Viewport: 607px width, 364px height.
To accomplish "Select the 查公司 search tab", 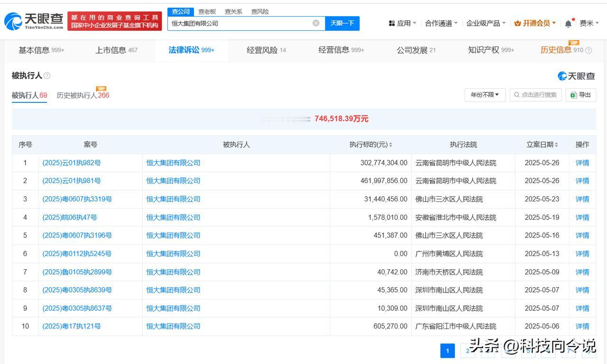I will pyautogui.click(x=181, y=11).
